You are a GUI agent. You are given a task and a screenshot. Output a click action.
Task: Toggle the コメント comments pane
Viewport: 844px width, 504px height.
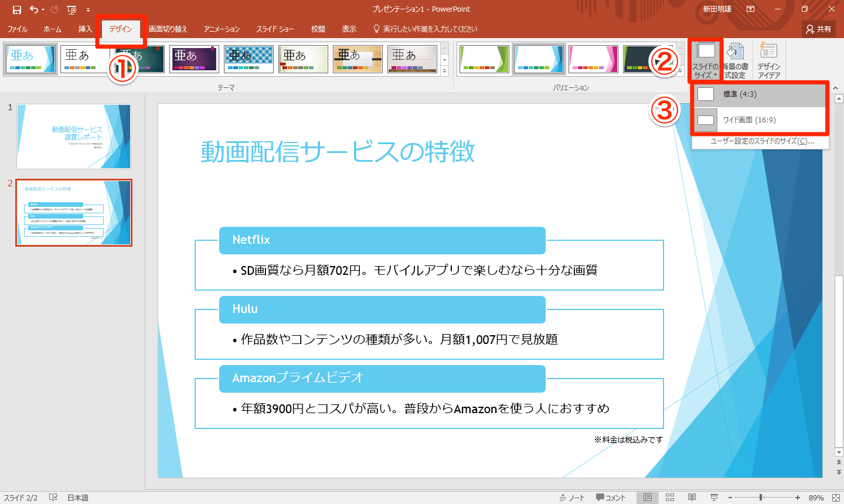(611, 498)
